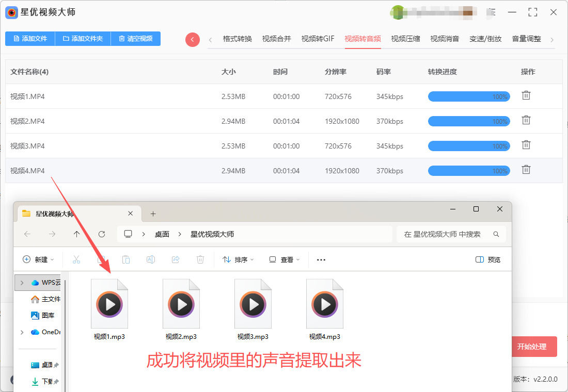Open pinned 下载 in Explorer sidebar
Viewport: 568px width, 392px height.
coord(44,382)
